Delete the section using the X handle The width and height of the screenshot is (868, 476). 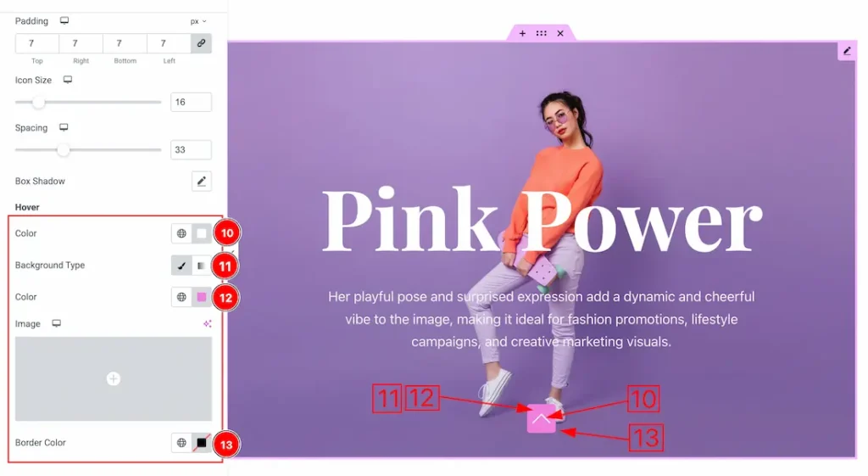click(x=560, y=34)
